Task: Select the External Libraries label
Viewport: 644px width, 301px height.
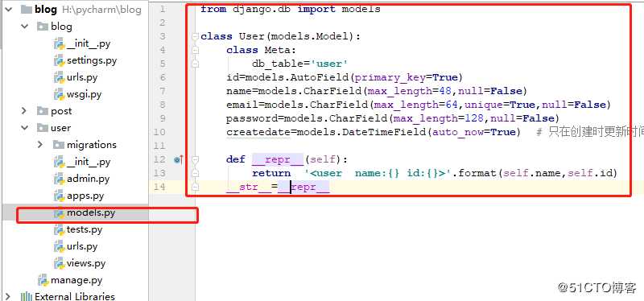Action: coord(75,296)
